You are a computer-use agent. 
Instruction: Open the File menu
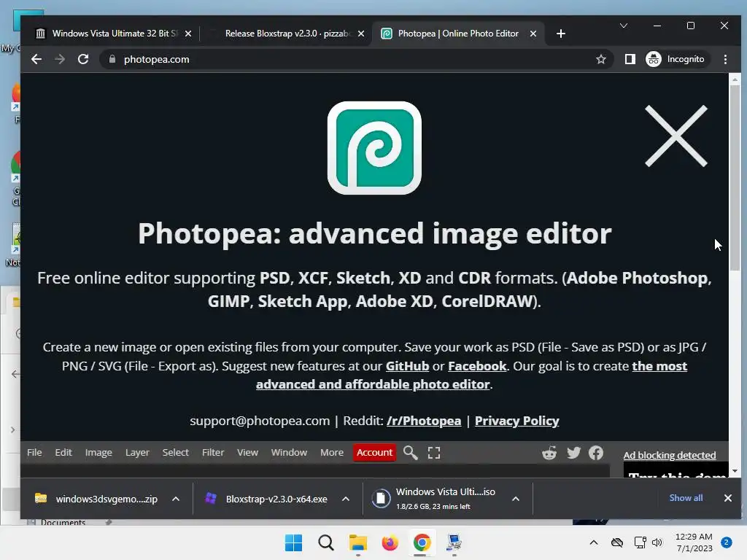pyautogui.click(x=34, y=452)
